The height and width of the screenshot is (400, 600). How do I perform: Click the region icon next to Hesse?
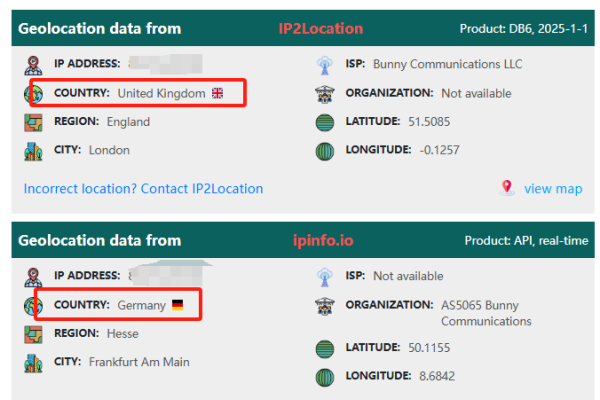(33, 334)
